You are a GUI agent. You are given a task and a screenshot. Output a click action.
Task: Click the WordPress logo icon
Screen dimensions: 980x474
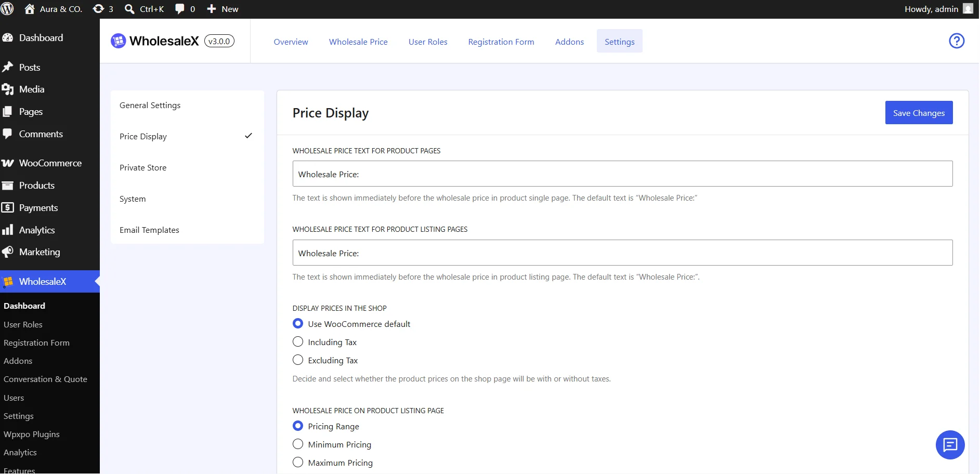[x=7, y=9]
